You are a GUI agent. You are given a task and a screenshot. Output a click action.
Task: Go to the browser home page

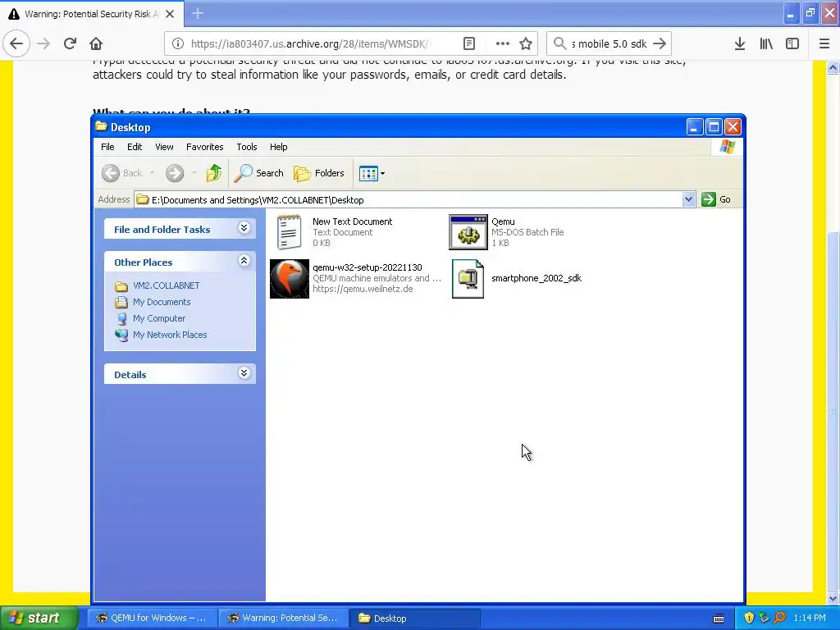click(96, 43)
